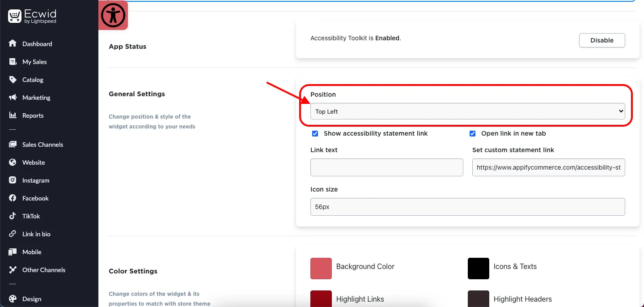Navigate to Marketing

point(36,98)
